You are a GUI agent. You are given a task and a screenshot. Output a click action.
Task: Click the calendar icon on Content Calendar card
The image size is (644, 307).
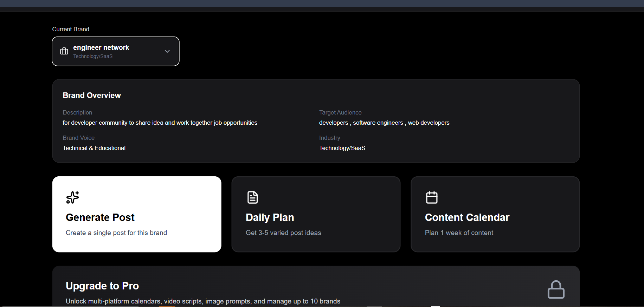(432, 197)
